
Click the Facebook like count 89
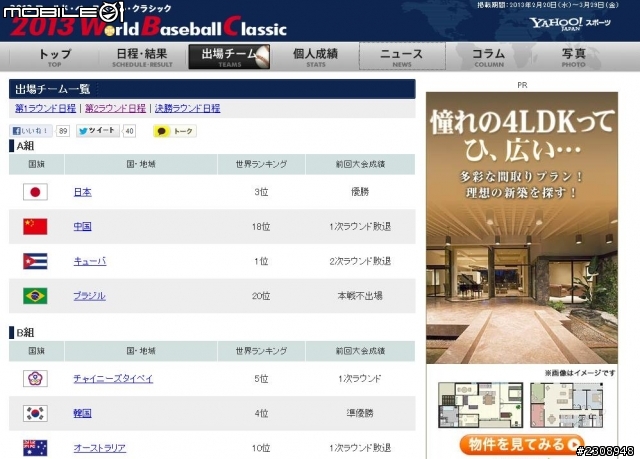[62, 131]
